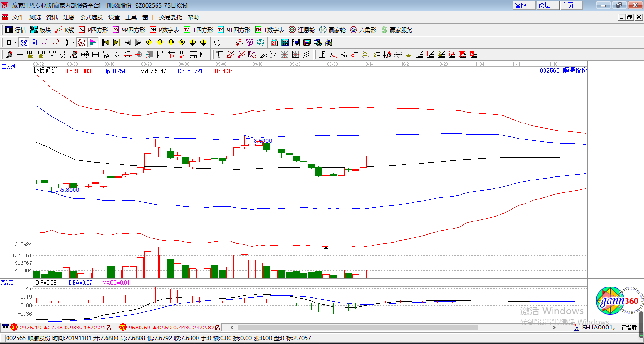
Task: Click the red floppy disk save icon
Action: (x=307, y=42)
